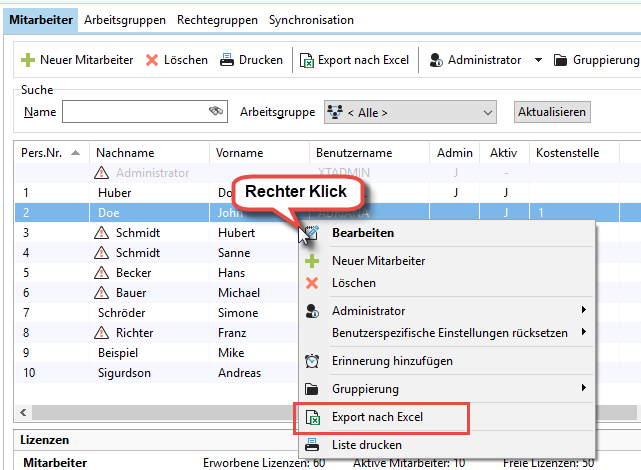The image size is (641, 470).
Task: Click the red X Löschen toolbar icon
Action: (x=152, y=60)
